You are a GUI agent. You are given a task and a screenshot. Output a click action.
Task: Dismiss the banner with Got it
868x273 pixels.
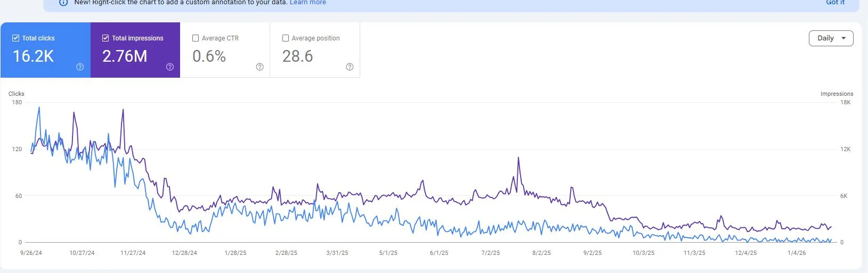(835, 3)
